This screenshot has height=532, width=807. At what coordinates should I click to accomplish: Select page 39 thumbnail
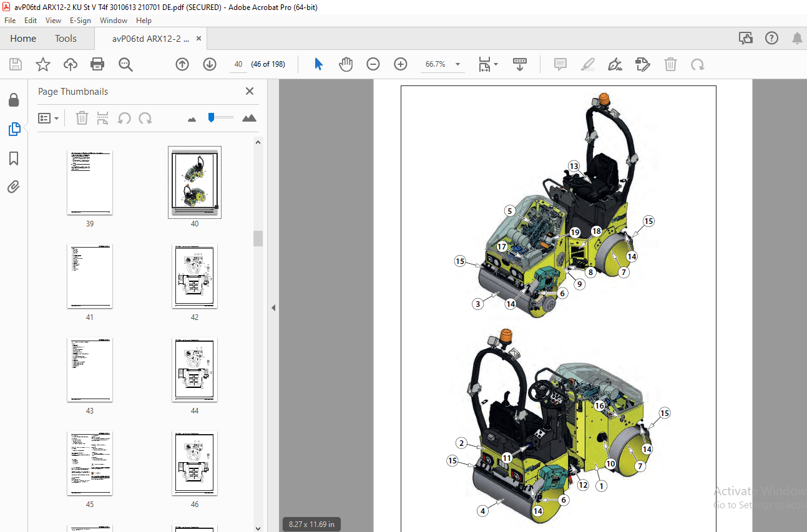pyautogui.click(x=90, y=182)
